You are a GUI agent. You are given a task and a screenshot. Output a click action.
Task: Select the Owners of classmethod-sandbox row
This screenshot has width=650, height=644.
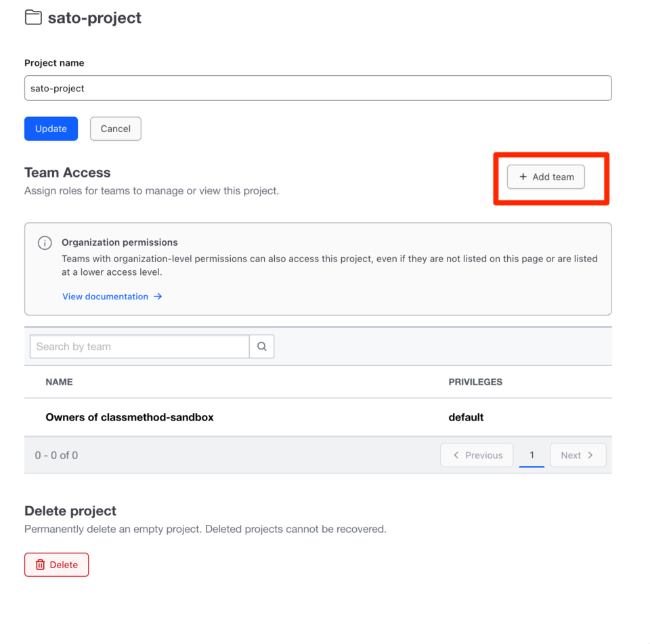[x=318, y=417]
